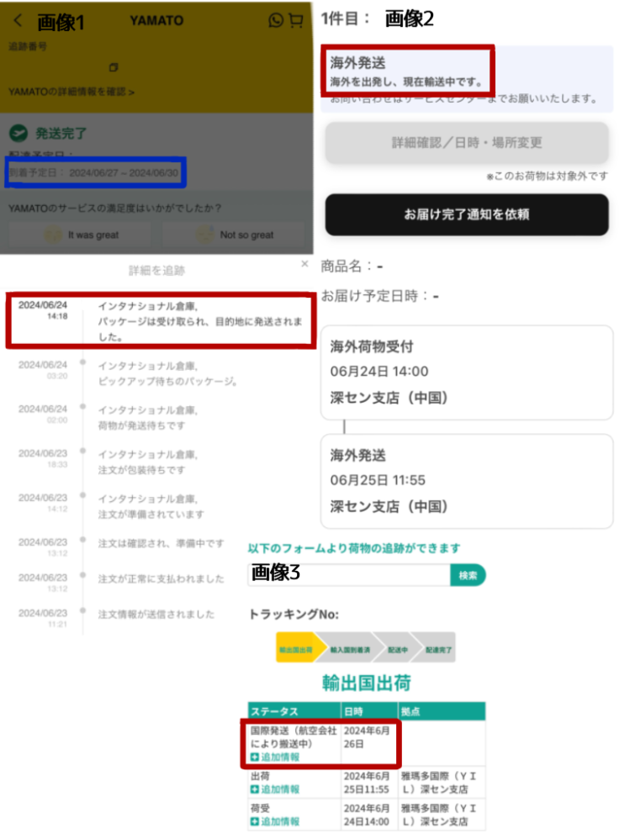Expand 追加情報 under 荷受 row

pyautogui.click(x=275, y=822)
